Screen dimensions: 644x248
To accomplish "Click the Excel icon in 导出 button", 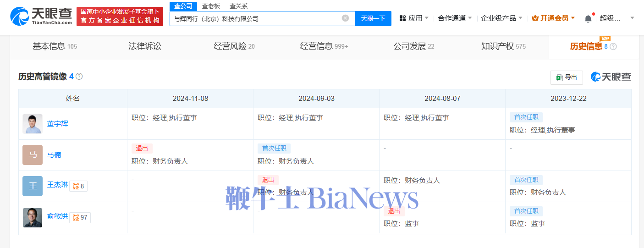I will [x=559, y=77].
